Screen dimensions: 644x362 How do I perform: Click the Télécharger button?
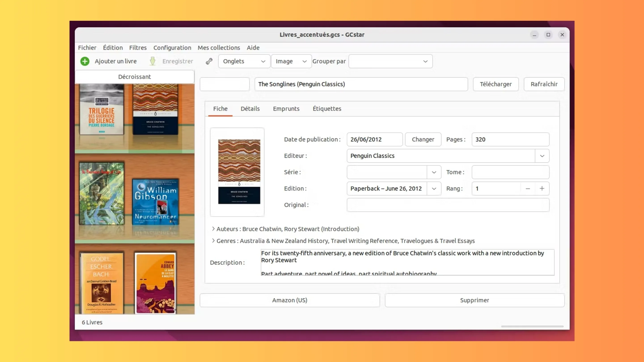click(496, 84)
